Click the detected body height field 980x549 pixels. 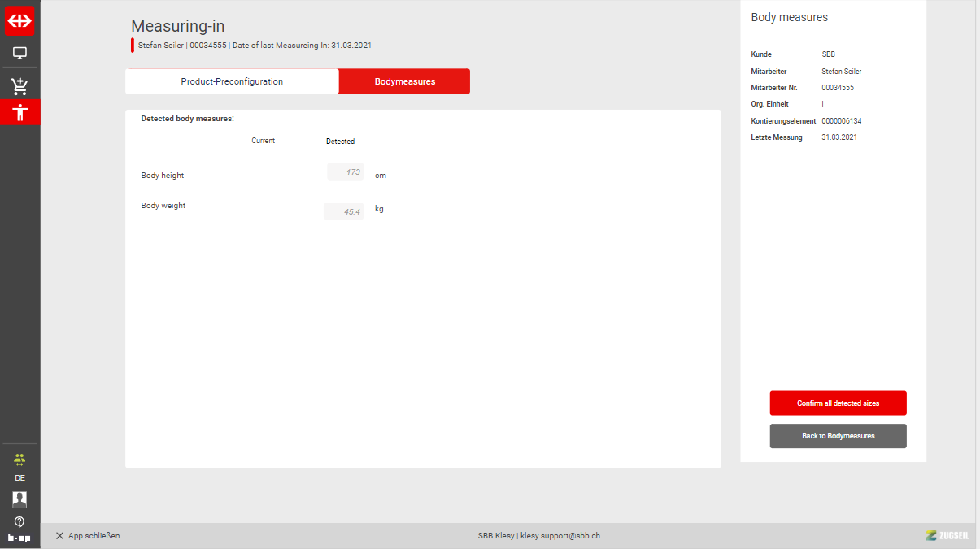(x=345, y=172)
